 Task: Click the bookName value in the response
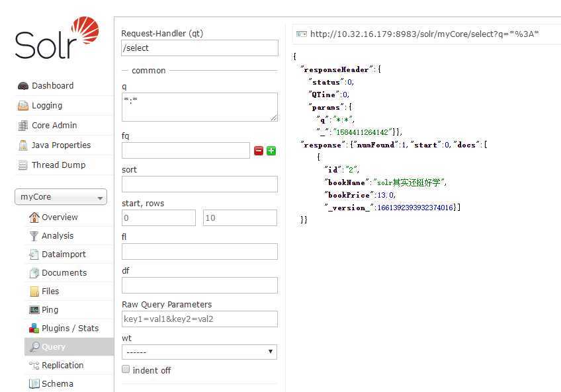(x=410, y=182)
